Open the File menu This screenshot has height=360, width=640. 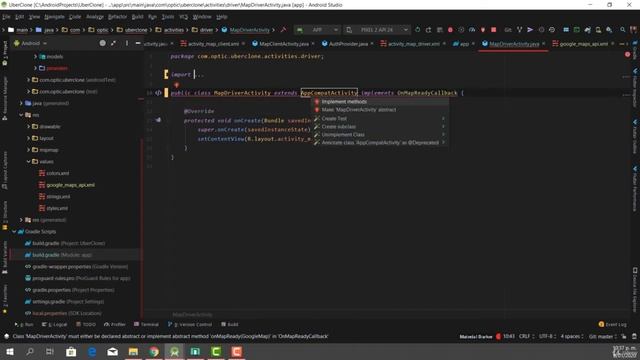click(x=6, y=17)
